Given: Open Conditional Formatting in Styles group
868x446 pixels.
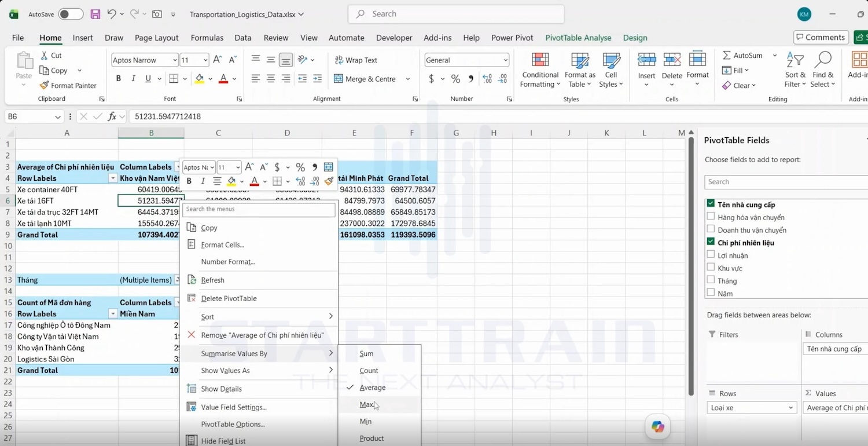Looking at the screenshot, I should (540, 71).
